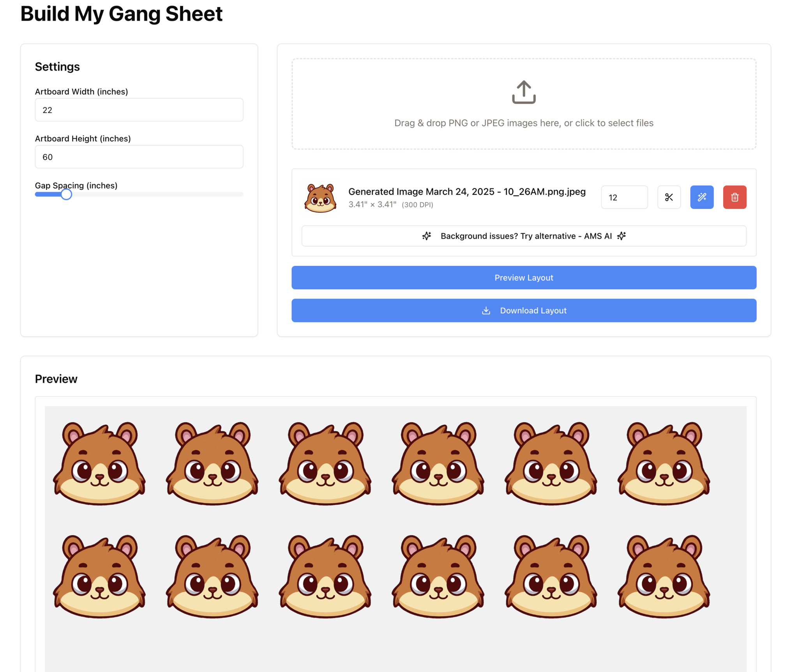
Task: Click the magic wand background remover icon
Action: tap(701, 197)
